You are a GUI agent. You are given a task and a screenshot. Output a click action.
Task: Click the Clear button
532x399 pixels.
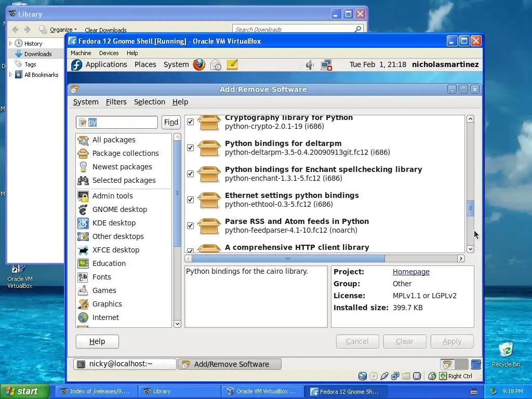(405, 341)
